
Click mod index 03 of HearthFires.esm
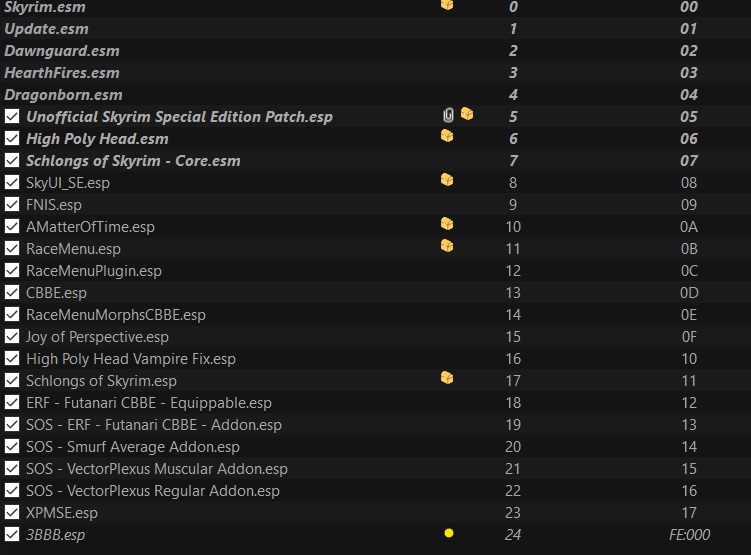pyautogui.click(x=689, y=73)
